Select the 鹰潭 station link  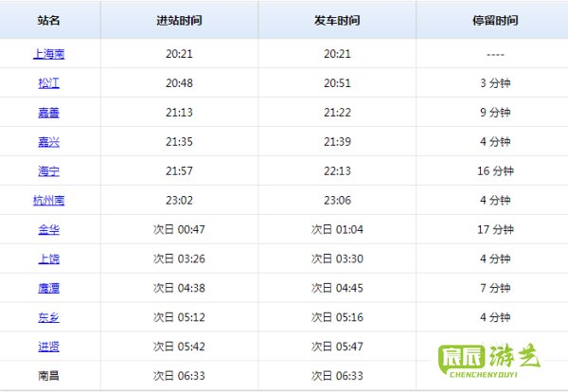(x=48, y=289)
